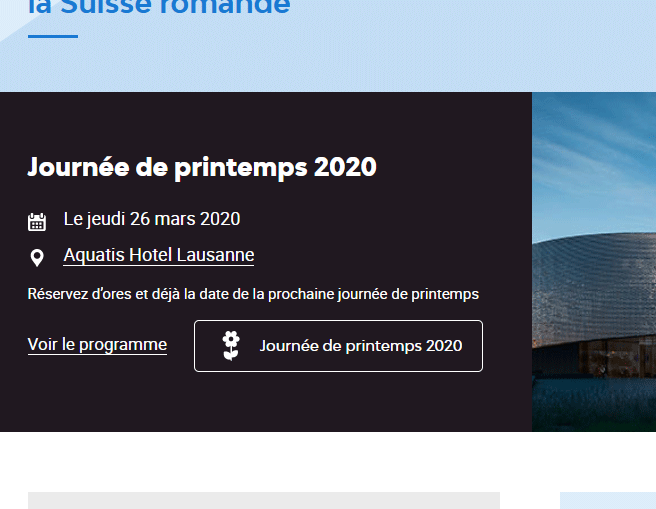The image size is (656, 509).
Task: Click the blue Suisse romande heading
Action: (x=160, y=8)
